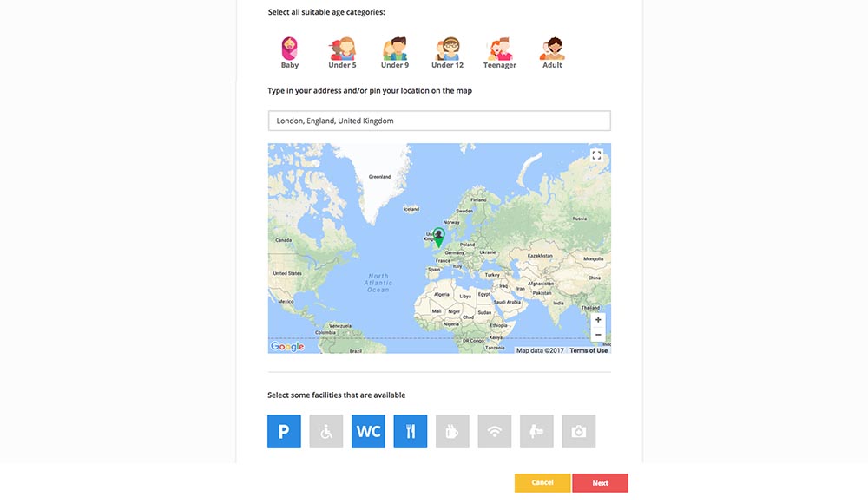The width and height of the screenshot is (868, 503).
Task: Toggle the restaurant fork and knife facility
Action: 411,431
